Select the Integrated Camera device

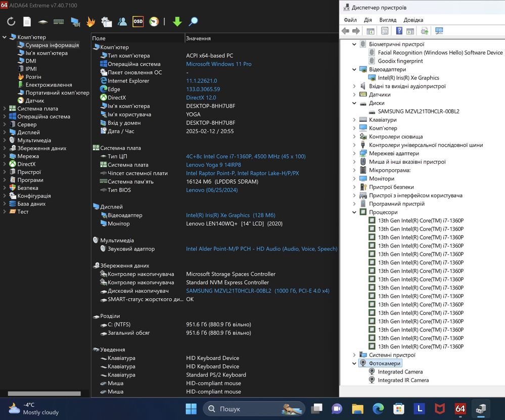pyautogui.click(x=400, y=371)
